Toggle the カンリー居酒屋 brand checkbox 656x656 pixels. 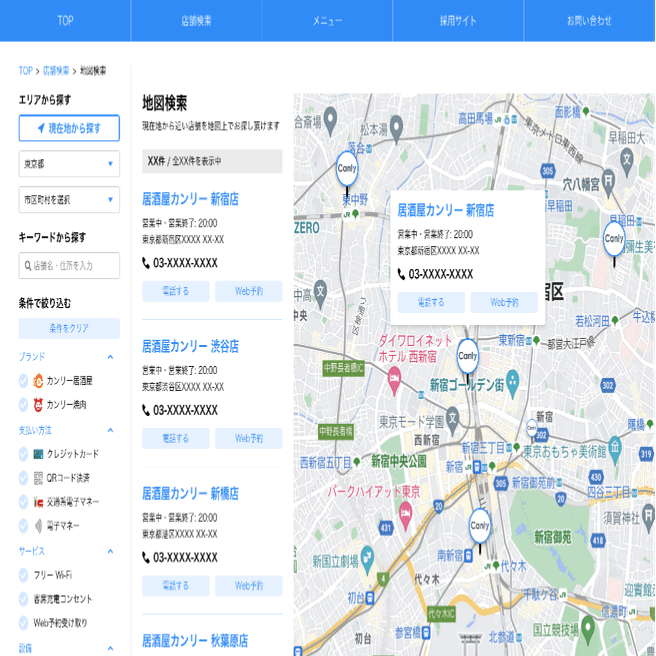click(x=23, y=381)
